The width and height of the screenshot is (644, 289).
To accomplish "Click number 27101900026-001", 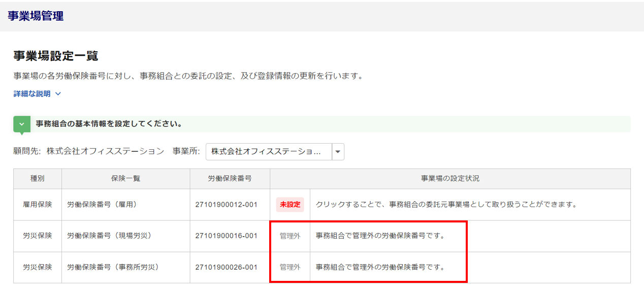I will pyautogui.click(x=226, y=267).
